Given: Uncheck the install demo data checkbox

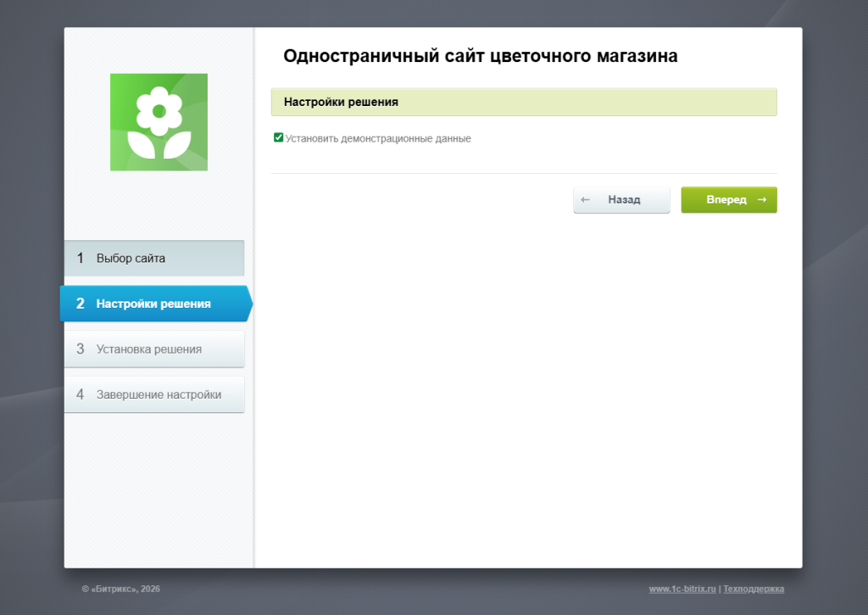Looking at the screenshot, I should pyautogui.click(x=278, y=137).
